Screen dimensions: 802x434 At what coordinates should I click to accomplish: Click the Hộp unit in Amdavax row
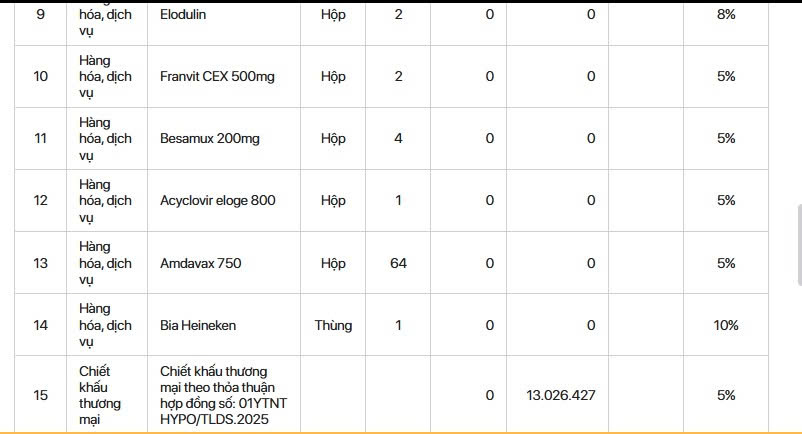click(x=333, y=263)
